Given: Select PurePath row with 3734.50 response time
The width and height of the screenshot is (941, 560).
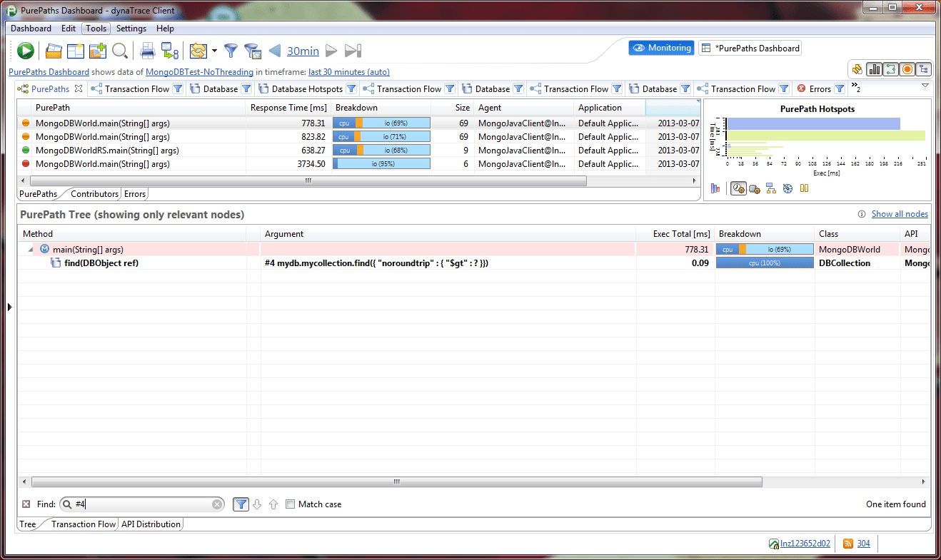Looking at the screenshot, I should 358,164.
